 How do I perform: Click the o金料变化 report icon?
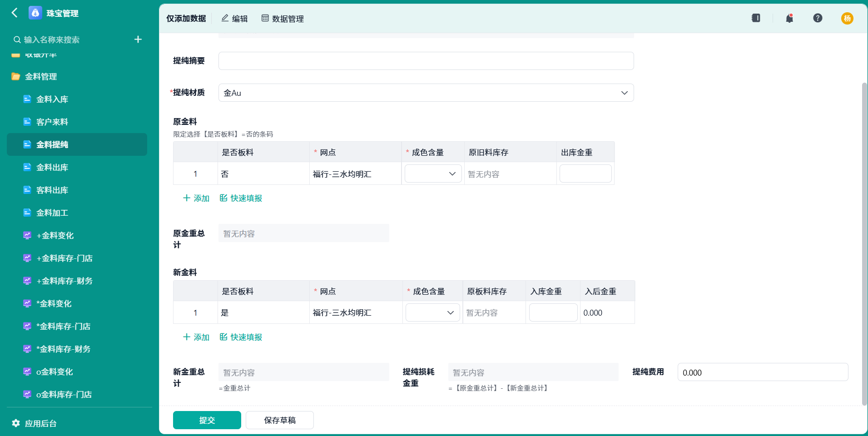pyautogui.click(x=27, y=372)
